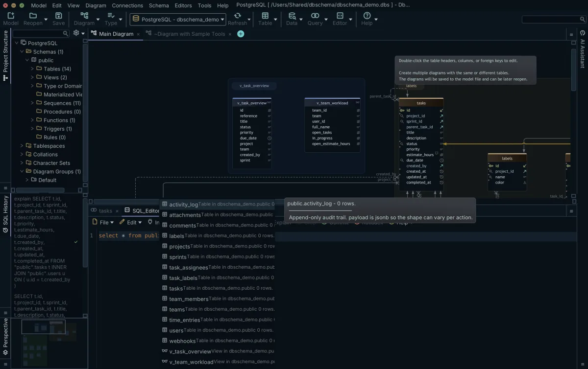
Task: Click the Query toolbar icon
Action: [315, 16]
